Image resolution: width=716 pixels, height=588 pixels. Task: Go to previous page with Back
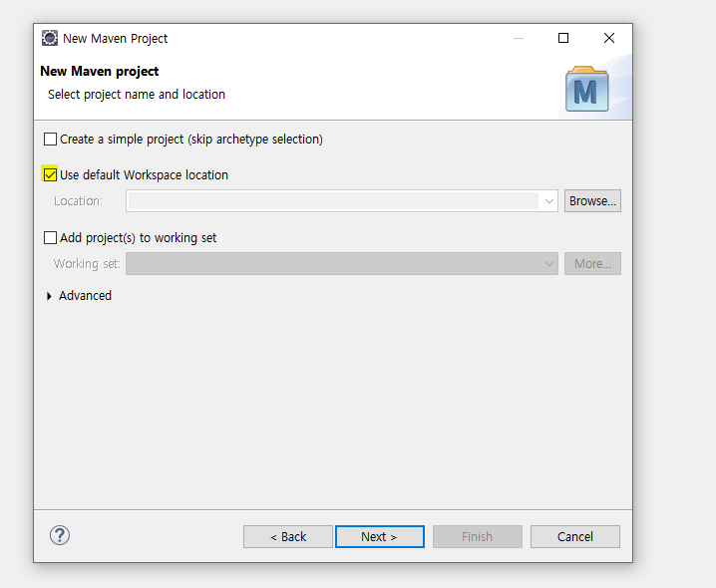click(287, 536)
